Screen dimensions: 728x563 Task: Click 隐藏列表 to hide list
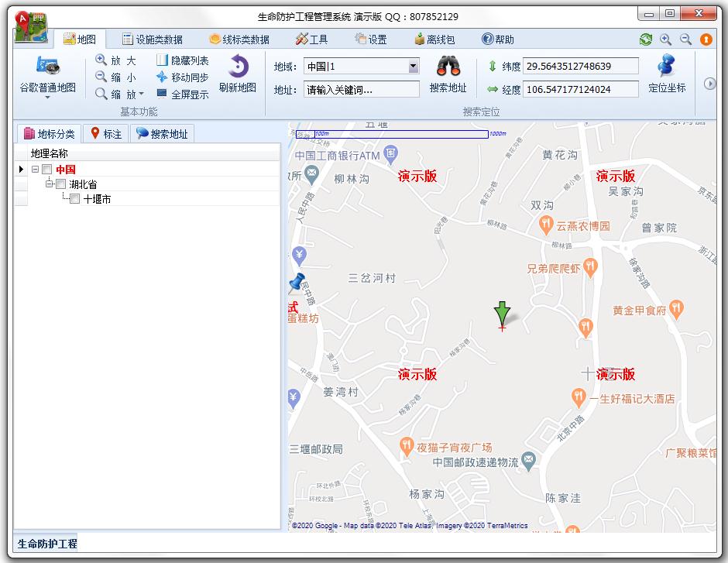pos(183,60)
